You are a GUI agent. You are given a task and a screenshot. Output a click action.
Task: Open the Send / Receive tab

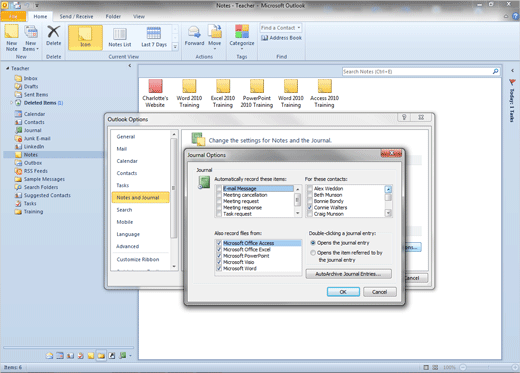click(x=76, y=16)
